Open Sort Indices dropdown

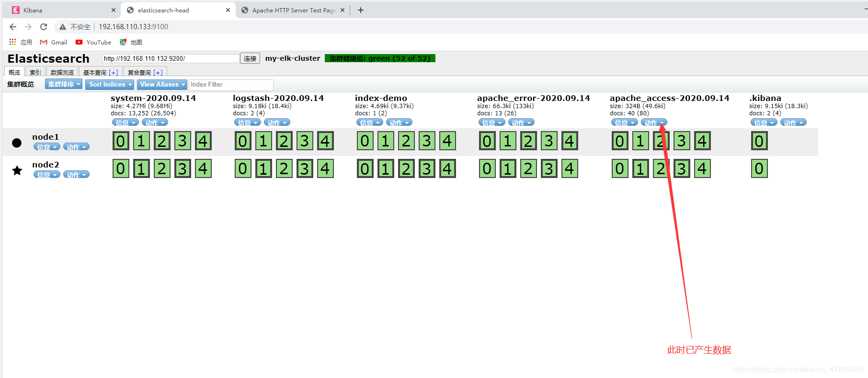point(110,84)
